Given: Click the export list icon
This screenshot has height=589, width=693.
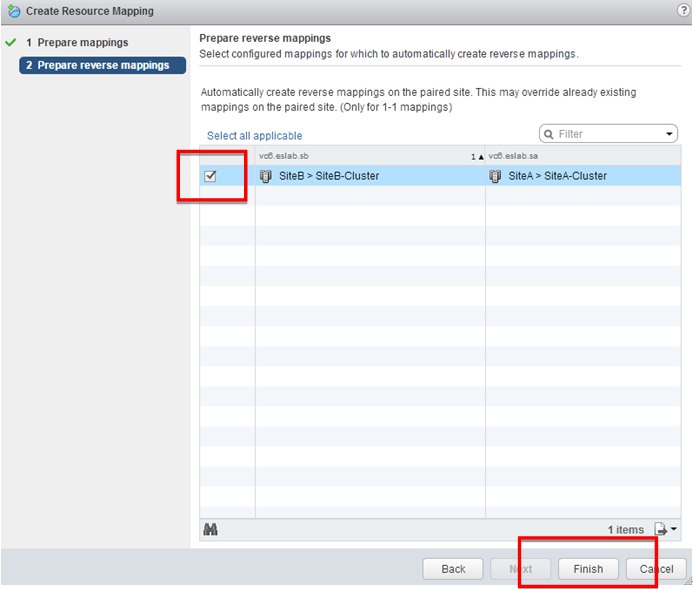Looking at the screenshot, I should 660,529.
